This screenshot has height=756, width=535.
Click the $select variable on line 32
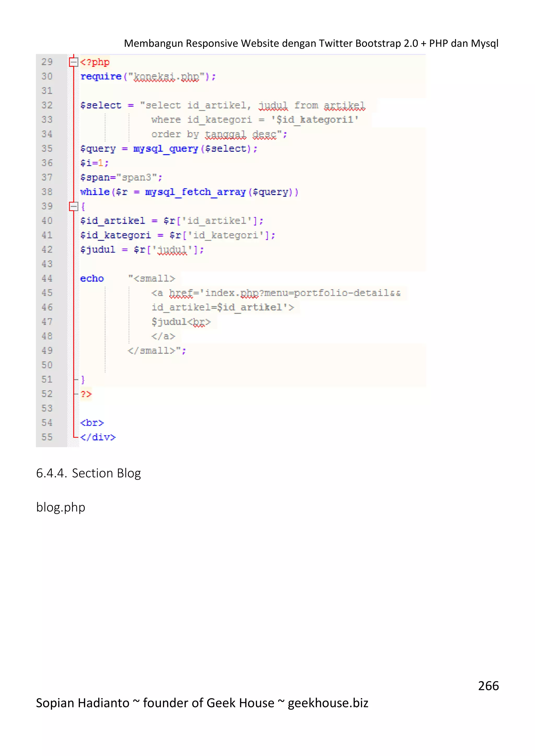[x=101, y=105]
